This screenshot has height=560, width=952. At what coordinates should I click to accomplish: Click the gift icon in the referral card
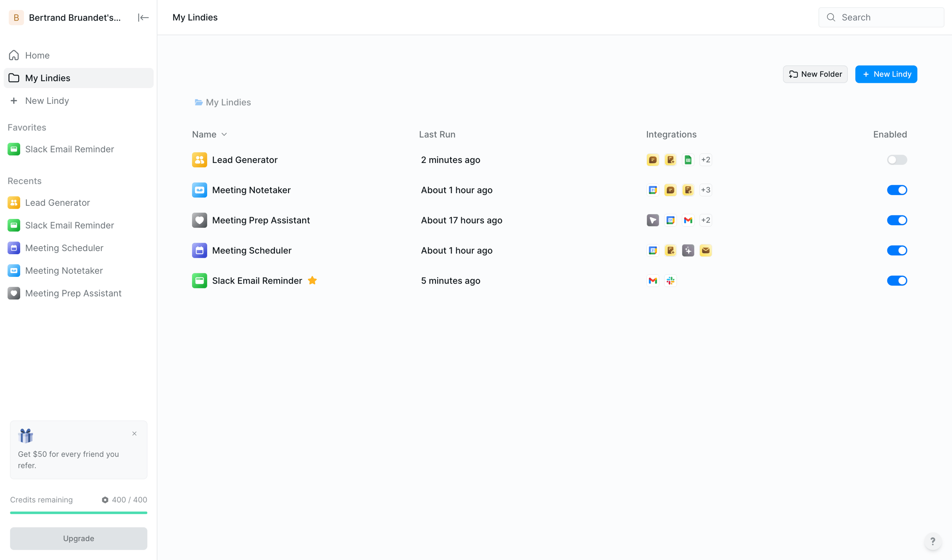click(26, 435)
